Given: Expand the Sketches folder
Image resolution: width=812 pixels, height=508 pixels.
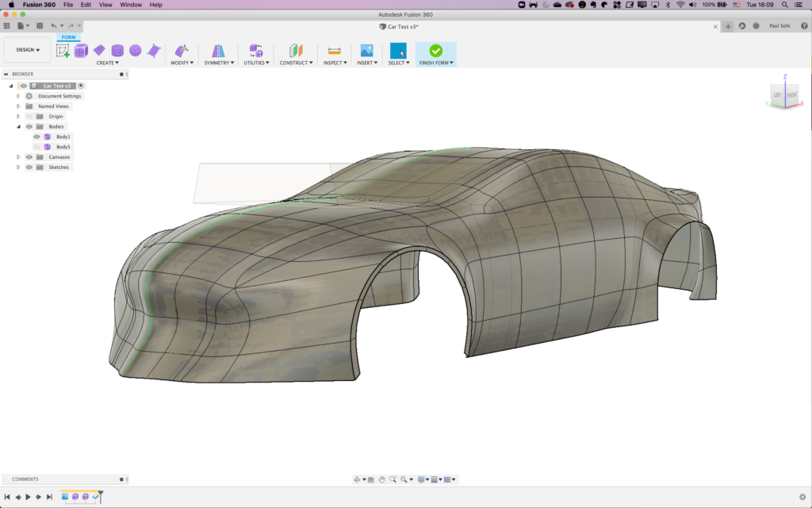Looking at the screenshot, I should point(17,167).
